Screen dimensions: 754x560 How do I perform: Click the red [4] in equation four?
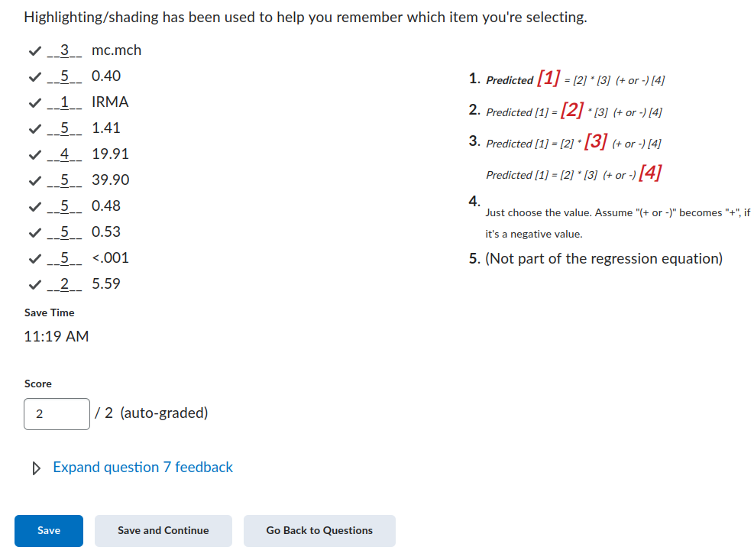click(x=650, y=172)
